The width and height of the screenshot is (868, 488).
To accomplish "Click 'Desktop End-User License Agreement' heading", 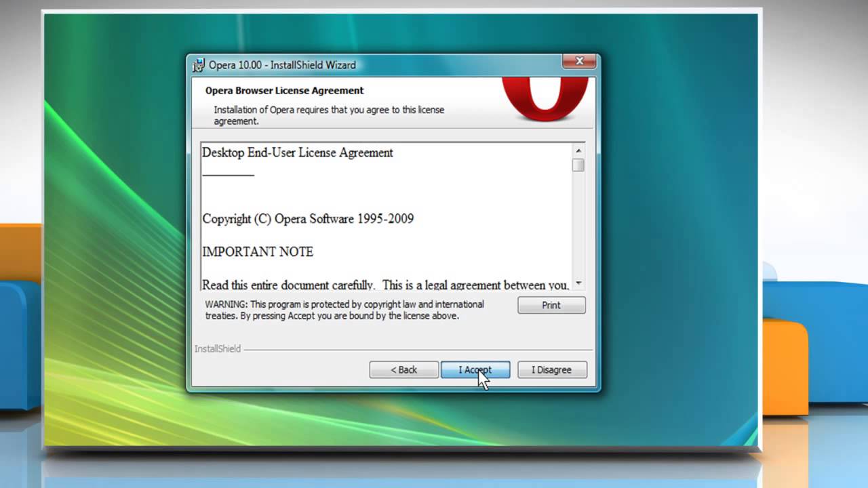I will click(x=298, y=153).
